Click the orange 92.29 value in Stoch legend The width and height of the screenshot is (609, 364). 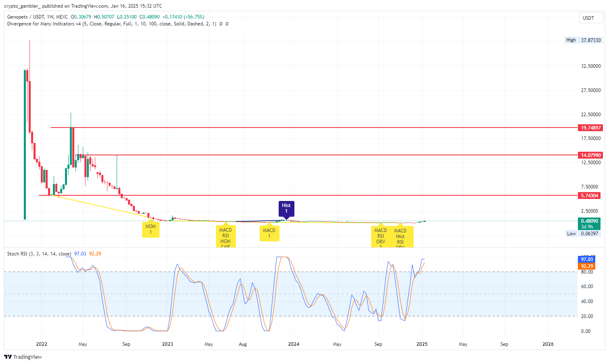95,254
